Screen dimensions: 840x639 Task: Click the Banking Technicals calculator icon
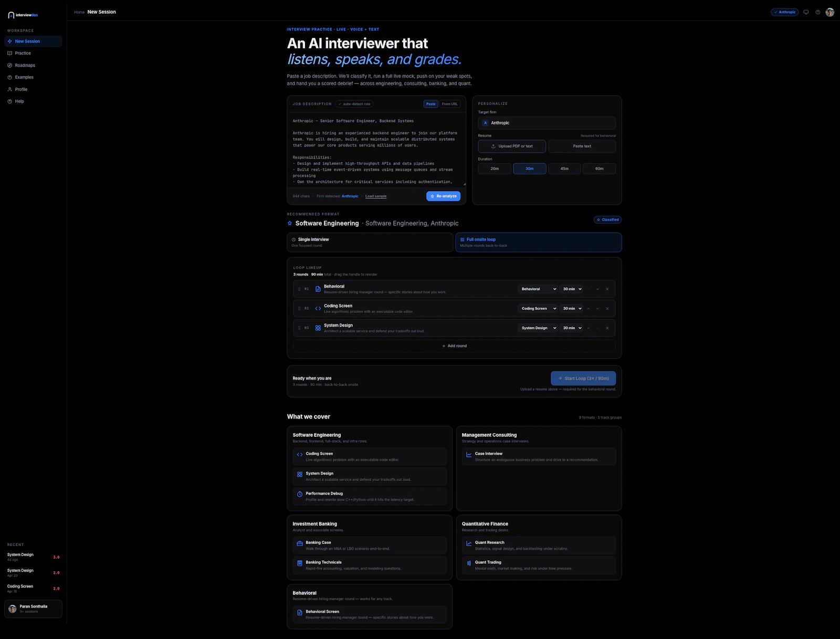(300, 563)
